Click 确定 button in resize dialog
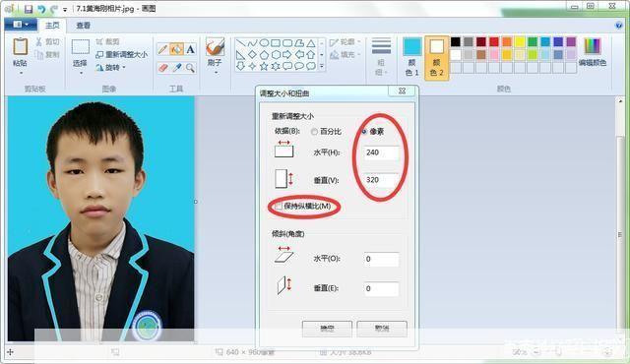630x364 pixels. pos(327,329)
